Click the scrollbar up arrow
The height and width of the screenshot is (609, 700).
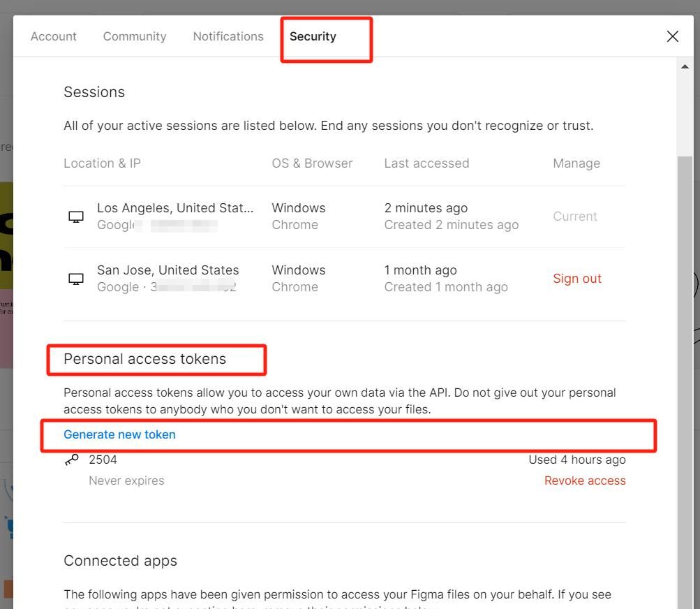685,67
